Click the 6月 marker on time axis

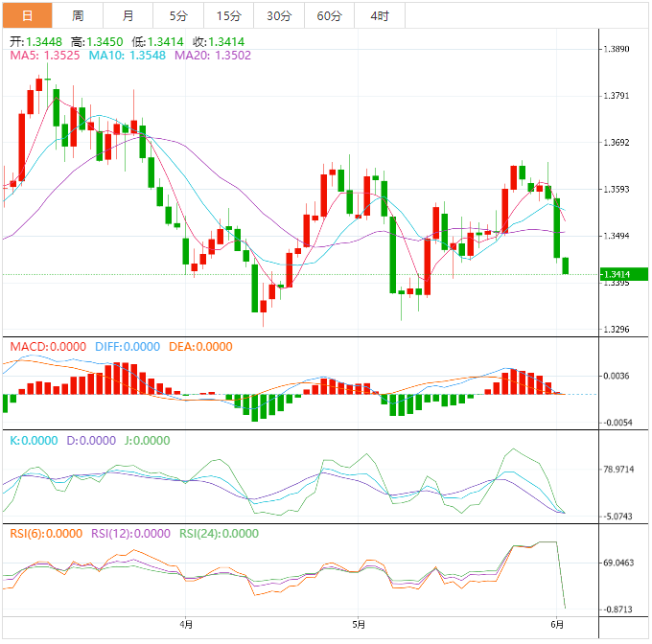[559, 625]
